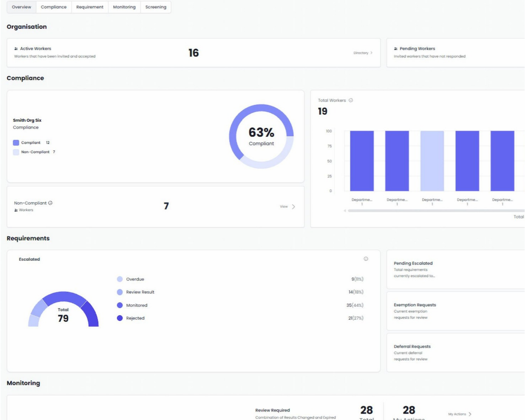
Task: Click the '7' Non-Compliant count
Action: [166, 206]
